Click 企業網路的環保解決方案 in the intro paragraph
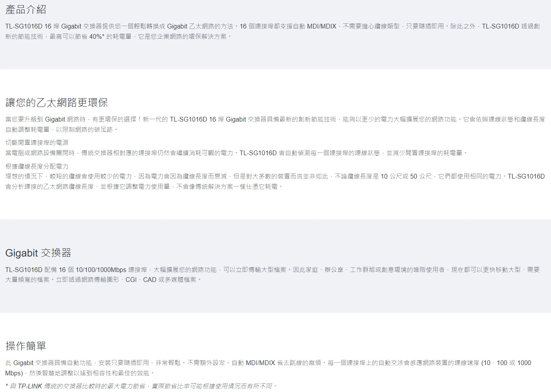 coord(191,36)
